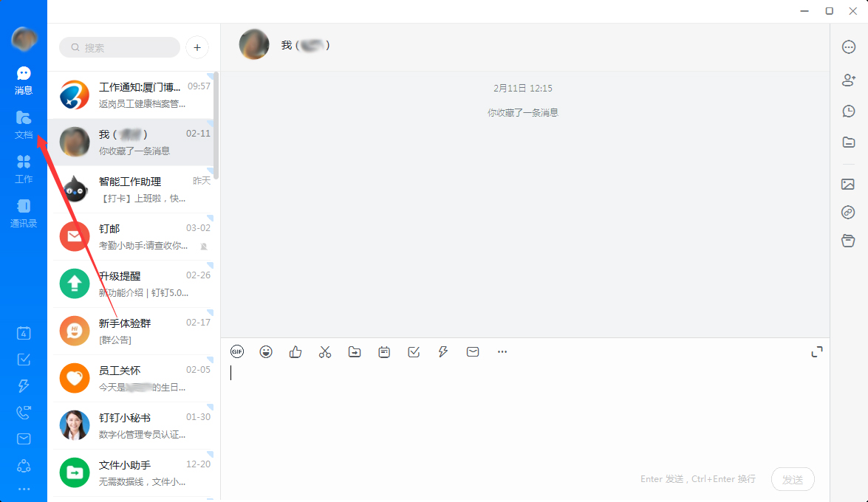Open the task checkbox icon in the toolbar

[414, 352]
